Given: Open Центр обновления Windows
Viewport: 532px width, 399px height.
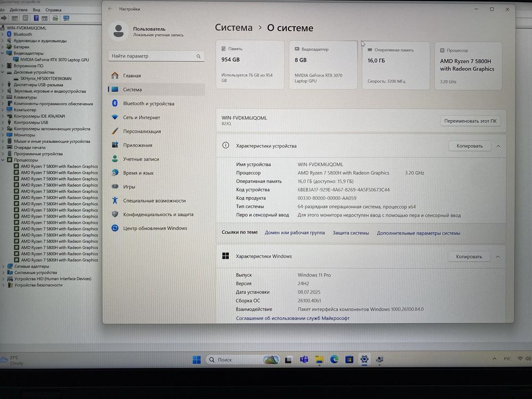Looking at the screenshot, I should click(x=156, y=228).
